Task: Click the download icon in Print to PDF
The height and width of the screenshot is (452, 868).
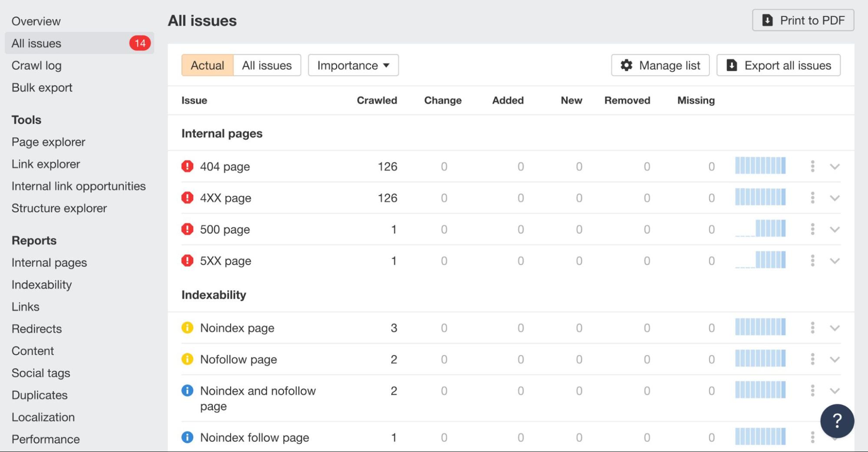Action: pos(767,20)
